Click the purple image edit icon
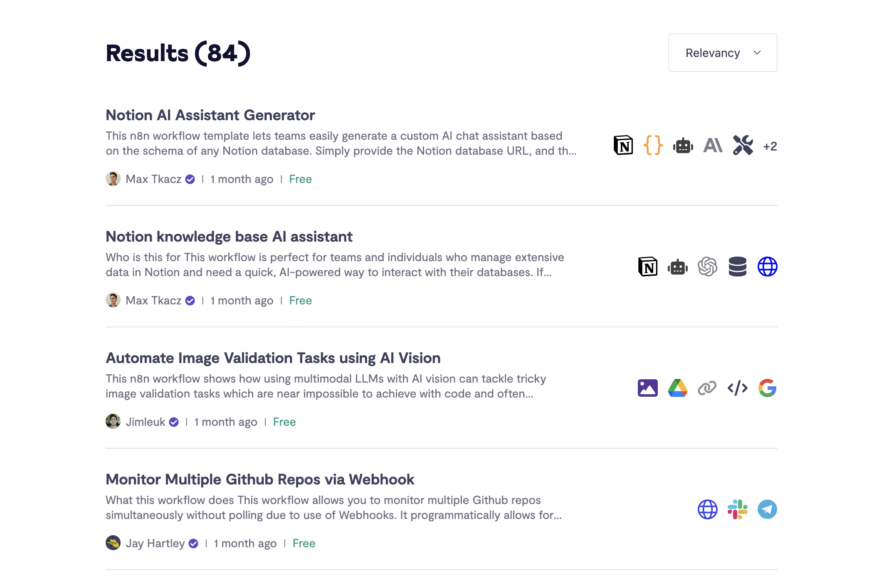Screen dimensions: 879x588 [x=647, y=388]
